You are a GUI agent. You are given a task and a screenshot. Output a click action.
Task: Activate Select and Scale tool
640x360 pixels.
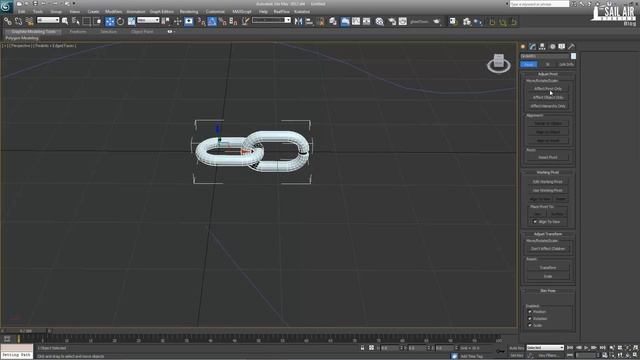[x=131, y=21]
